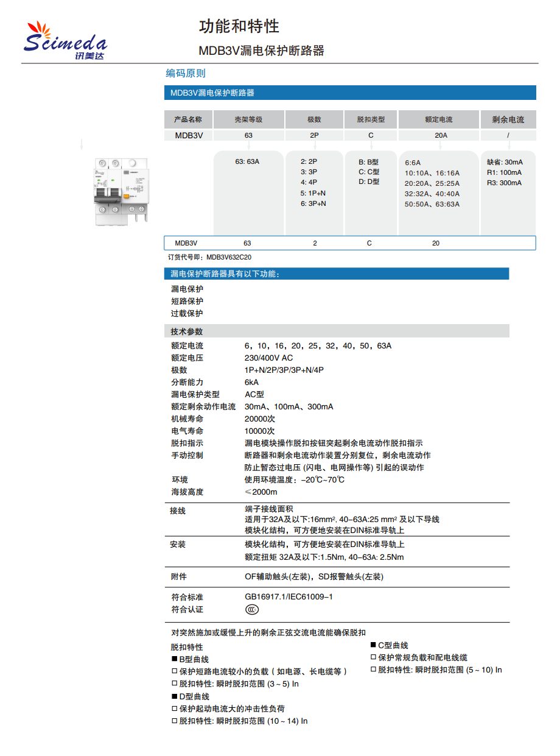The image size is (560, 756).
Task: Click the CCC certification mark
Action: (x=251, y=609)
